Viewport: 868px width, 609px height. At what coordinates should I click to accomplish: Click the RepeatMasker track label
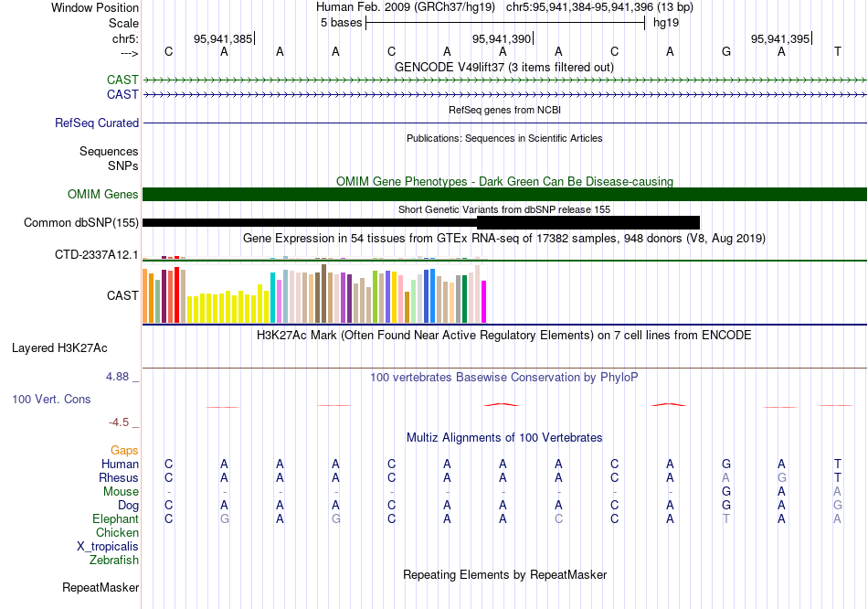pyautogui.click(x=101, y=588)
